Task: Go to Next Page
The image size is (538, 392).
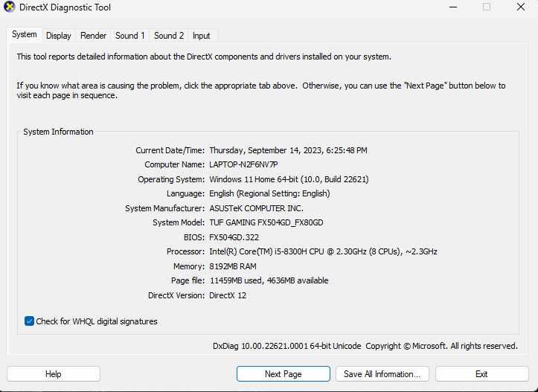Action: 284,374
